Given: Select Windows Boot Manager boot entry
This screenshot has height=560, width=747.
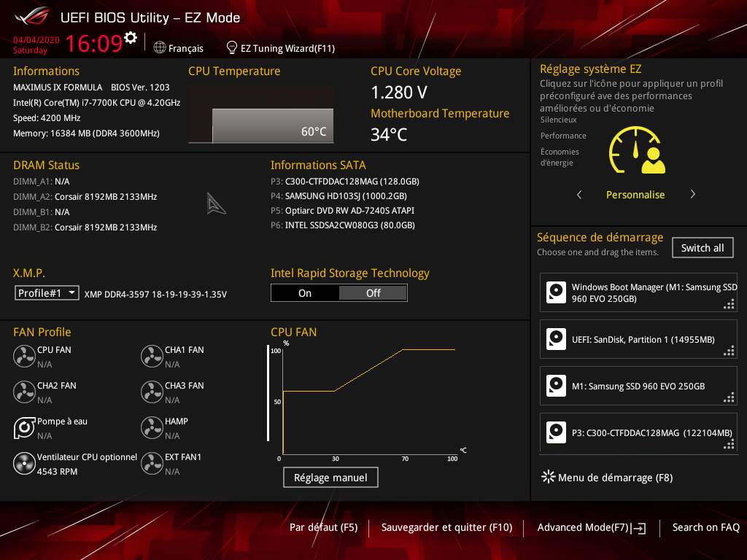Looking at the screenshot, I should tap(638, 292).
